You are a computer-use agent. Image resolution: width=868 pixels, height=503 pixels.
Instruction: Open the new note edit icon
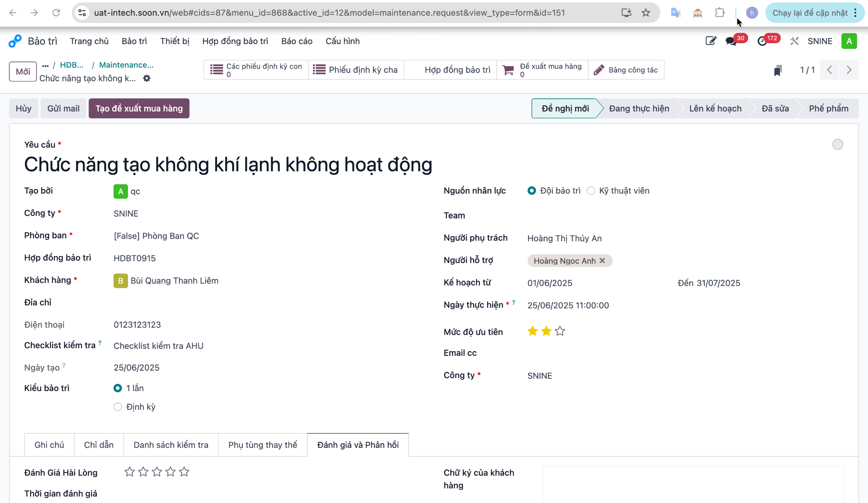coord(711,41)
